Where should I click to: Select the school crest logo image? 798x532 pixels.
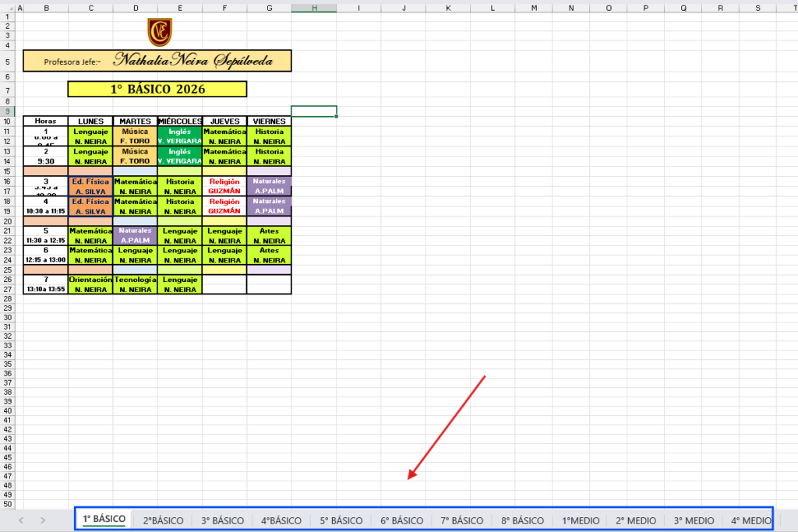[x=160, y=32]
